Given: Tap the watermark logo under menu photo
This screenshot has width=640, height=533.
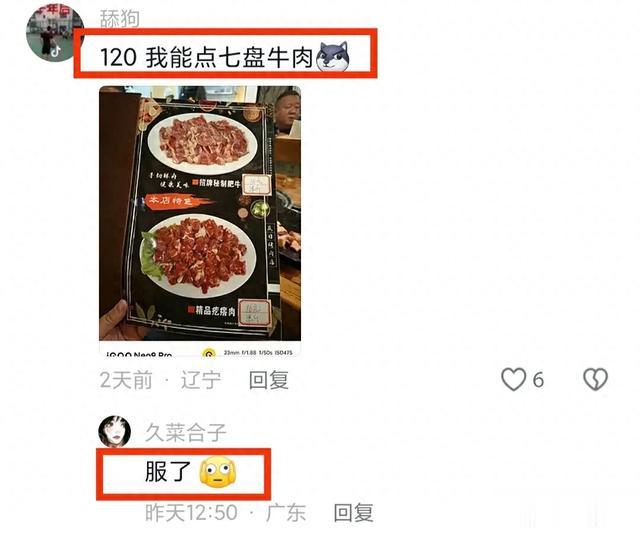Looking at the screenshot, I should click(x=209, y=353).
